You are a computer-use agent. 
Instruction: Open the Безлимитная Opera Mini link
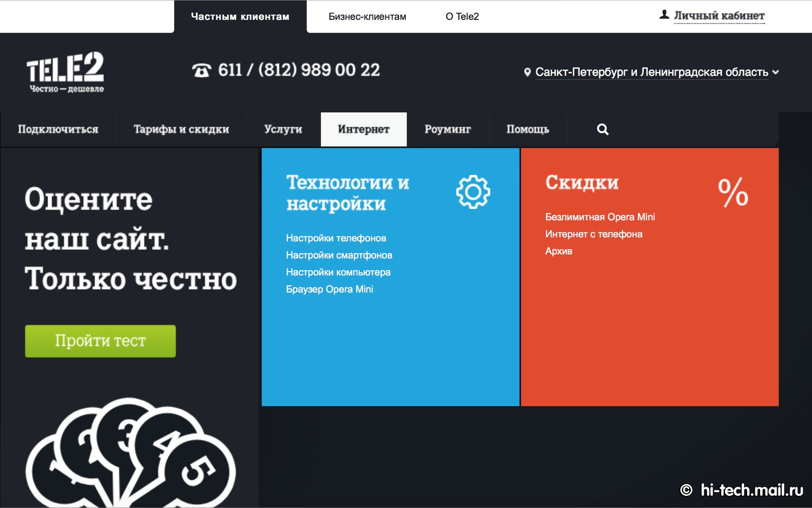pos(600,217)
